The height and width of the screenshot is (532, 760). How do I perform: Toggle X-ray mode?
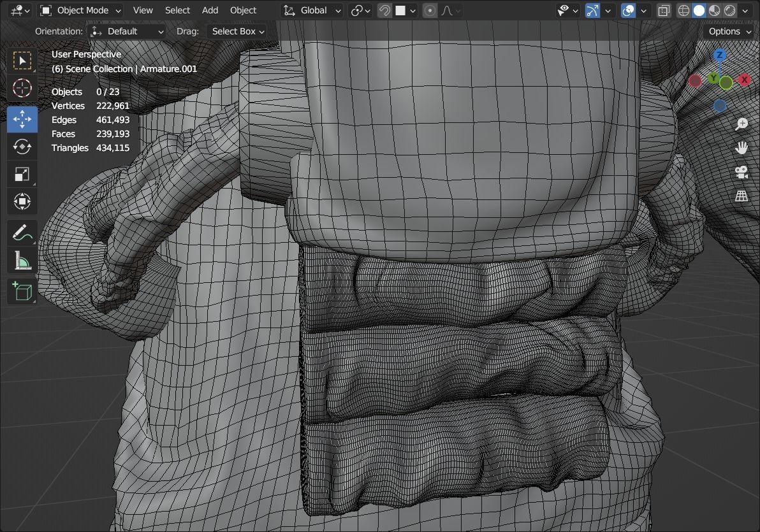(x=664, y=10)
